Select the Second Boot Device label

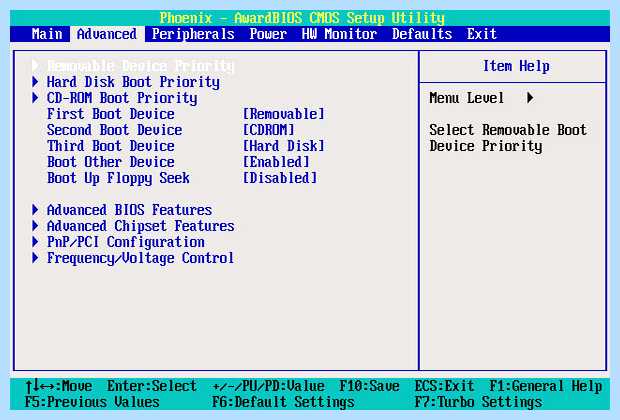(x=115, y=130)
